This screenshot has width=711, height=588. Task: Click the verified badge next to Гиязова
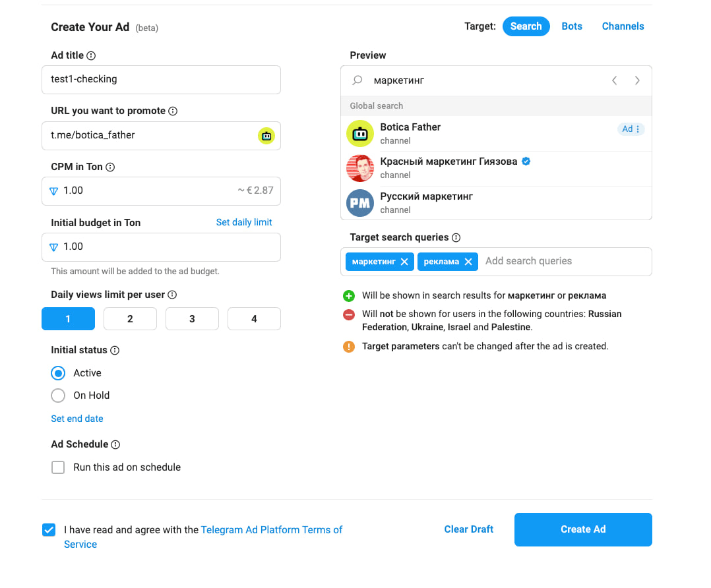click(526, 162)
